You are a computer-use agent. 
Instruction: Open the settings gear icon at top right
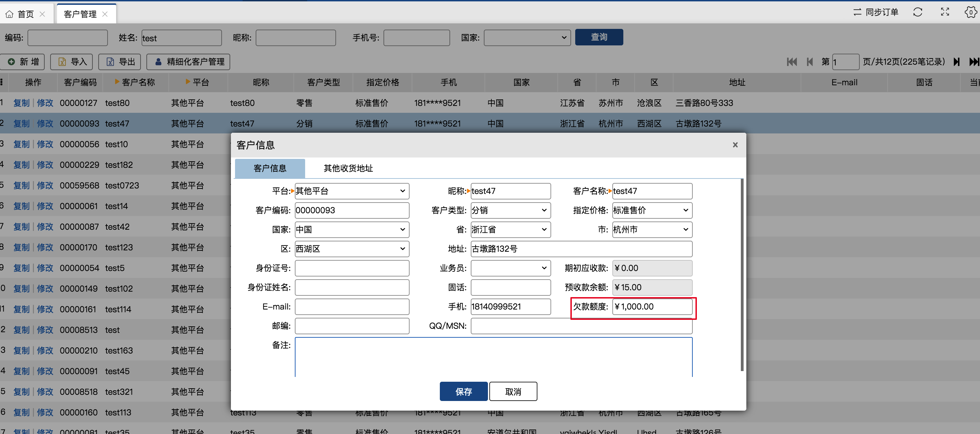pos(970,12)
